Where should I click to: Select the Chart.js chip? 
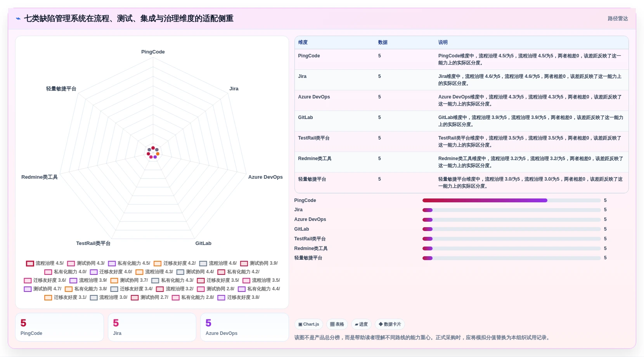click(309, 324)
